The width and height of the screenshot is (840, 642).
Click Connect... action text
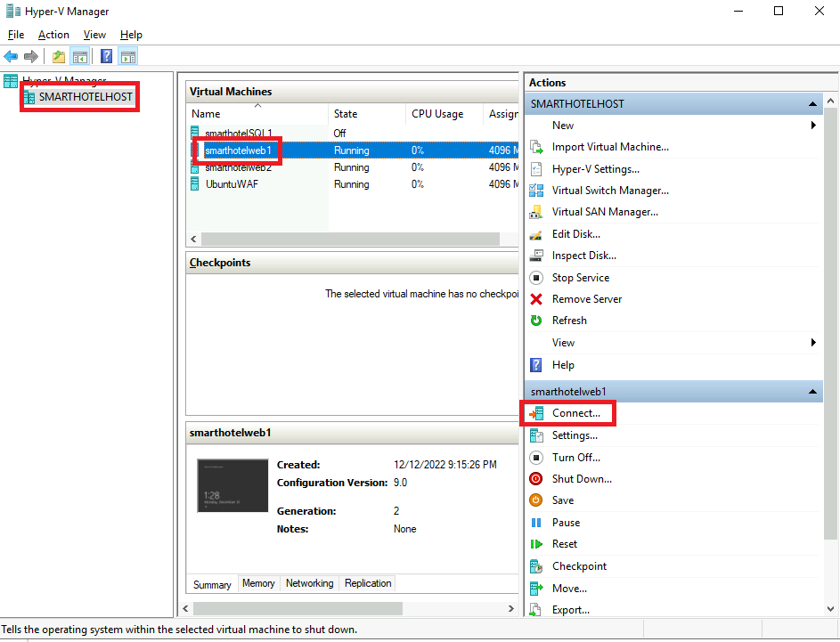pyautogui.click(x=576, y=413)
